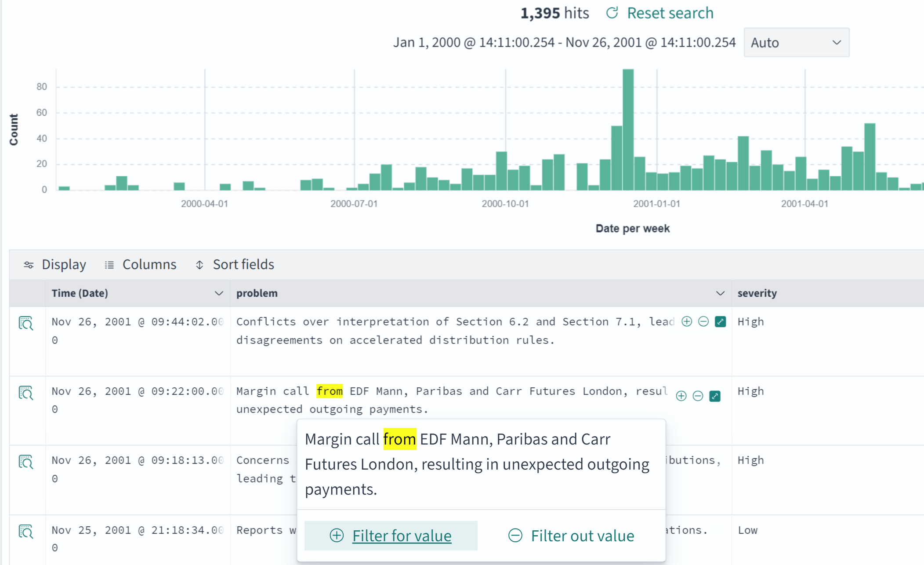This screenshot has width=924, height=565.
Task: Open document details for the 09:22:00 row
Action: pos(26,392)
